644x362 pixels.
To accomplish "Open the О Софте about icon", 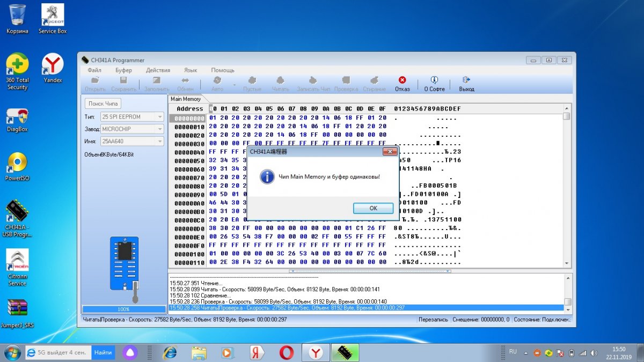I will point(434,81).
